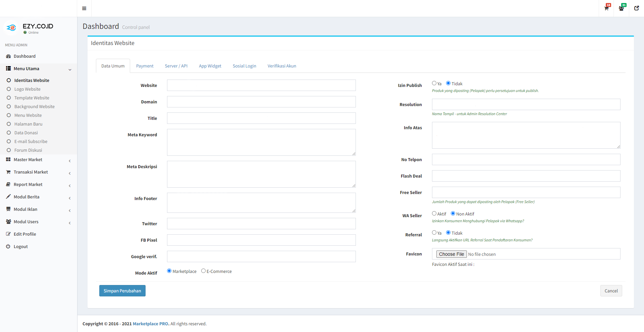Expand the Modul Iklan chevron
The image size is (644, 332).
tap(70, 210)
